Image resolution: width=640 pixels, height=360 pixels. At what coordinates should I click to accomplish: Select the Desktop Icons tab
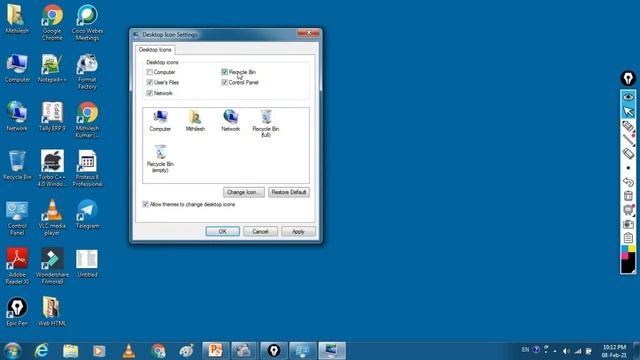pos(155,50)
